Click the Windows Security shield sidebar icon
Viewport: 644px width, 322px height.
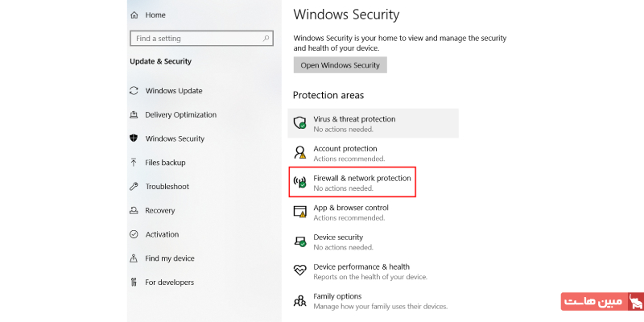click(x=134, y=138)
